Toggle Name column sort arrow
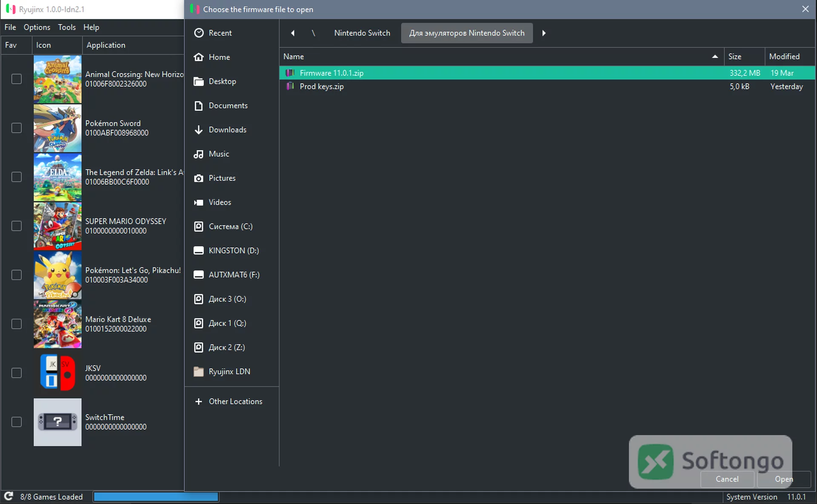The image size is (817, 504). tap(715, 57)
